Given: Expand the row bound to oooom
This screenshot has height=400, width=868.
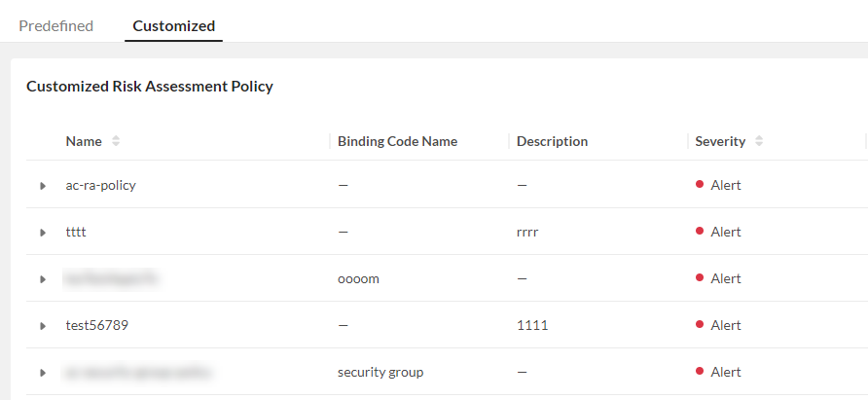Looking at the screenshot, I should coord(42,279).
